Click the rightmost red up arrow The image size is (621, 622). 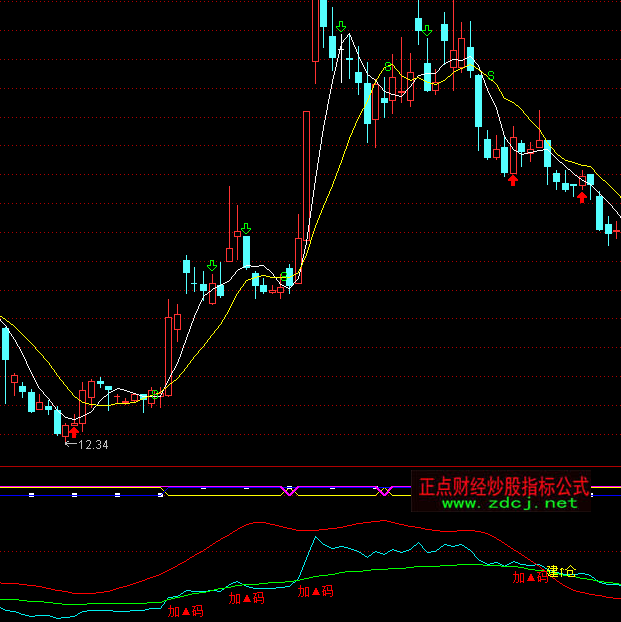(x=582, y=197)
